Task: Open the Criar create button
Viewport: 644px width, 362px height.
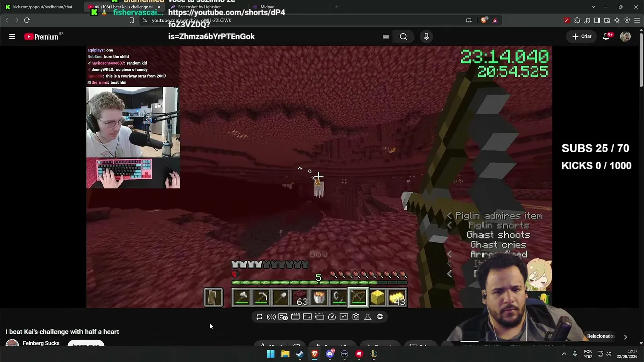Action: click(582, 37)
